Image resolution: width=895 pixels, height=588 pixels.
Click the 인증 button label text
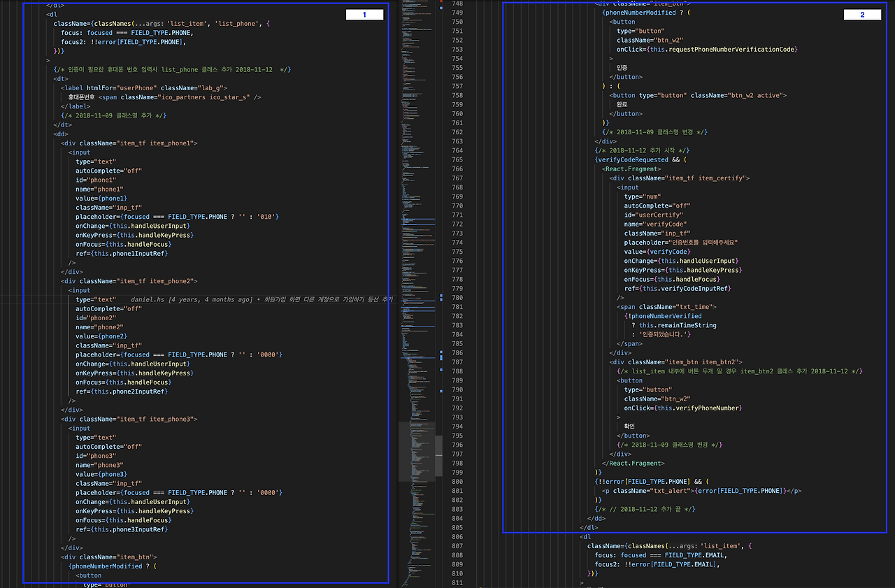point(622,68)
